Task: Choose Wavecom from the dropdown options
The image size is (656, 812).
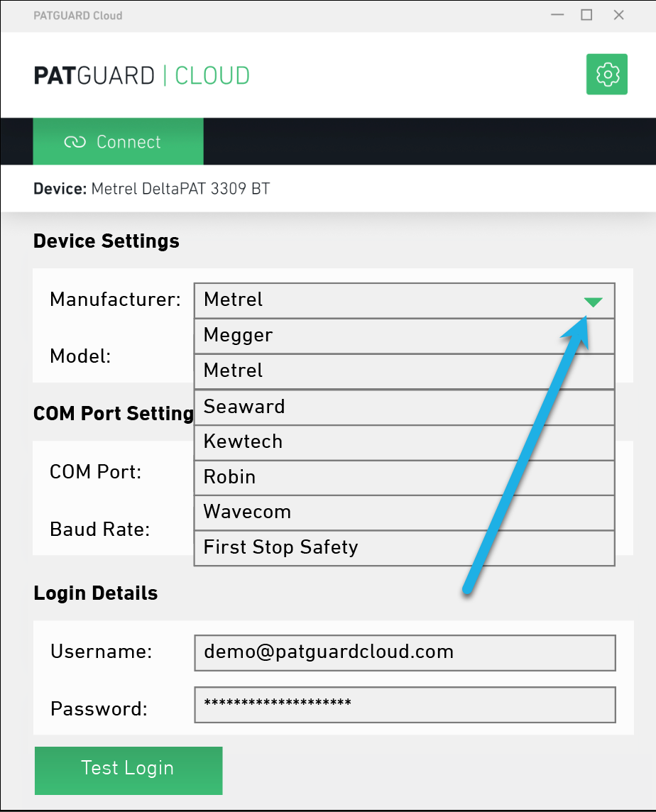Action: pos(404,512)
